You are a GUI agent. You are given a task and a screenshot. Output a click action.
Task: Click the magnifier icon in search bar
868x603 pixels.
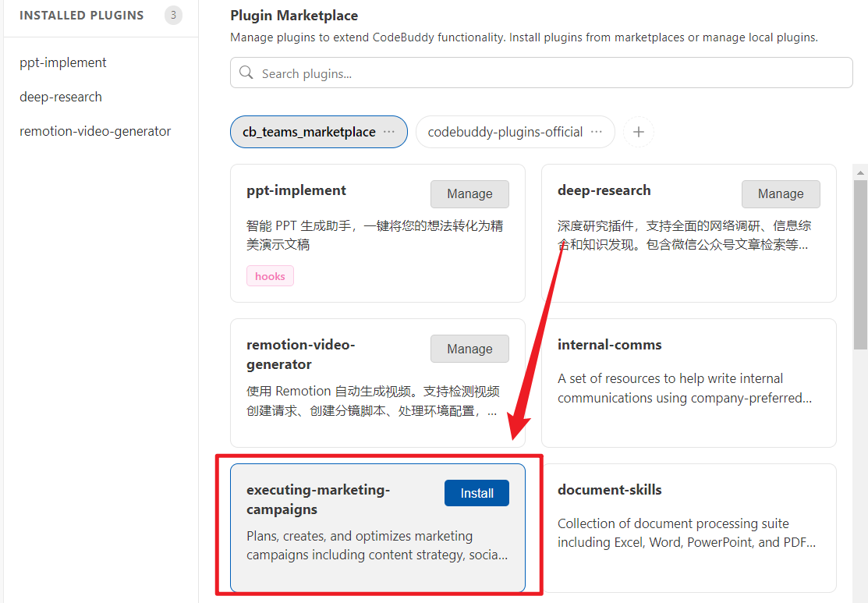click(x=246, y=73)
